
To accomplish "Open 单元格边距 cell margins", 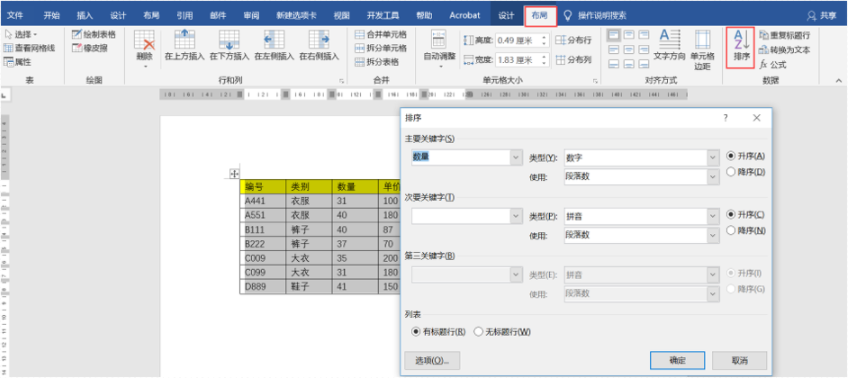I will 703,50.
